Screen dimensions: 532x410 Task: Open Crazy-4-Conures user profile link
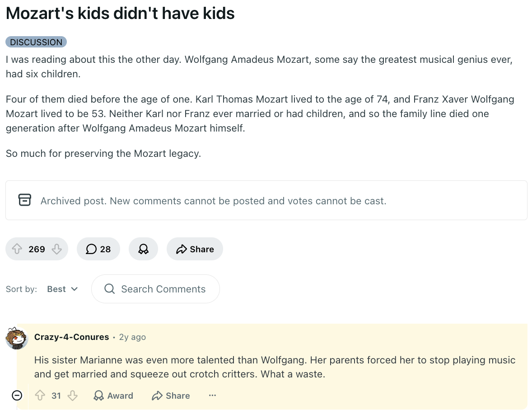pyautogui.click(x=72, y=337)
